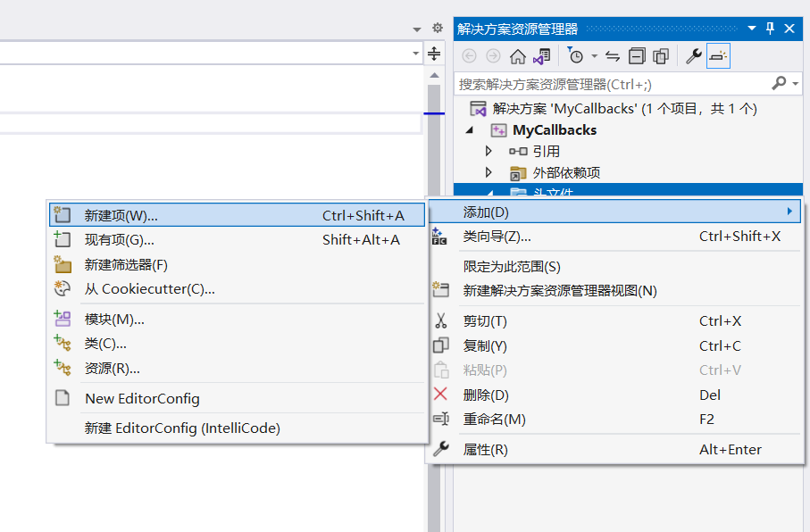Toggle auto-hide pin for Solution Explorer
810x532 pixels.
click(770, 29)
